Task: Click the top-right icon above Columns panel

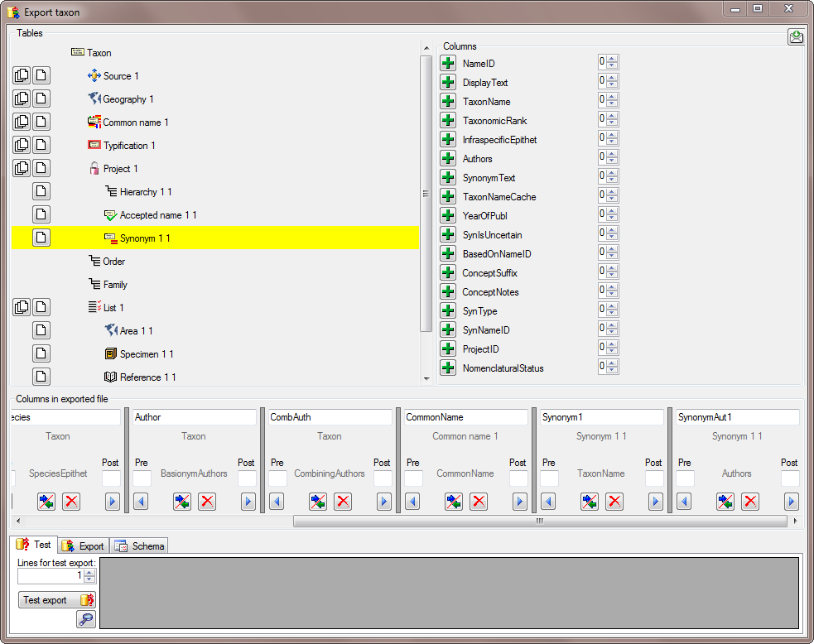Action: click(x=796, y=37)
